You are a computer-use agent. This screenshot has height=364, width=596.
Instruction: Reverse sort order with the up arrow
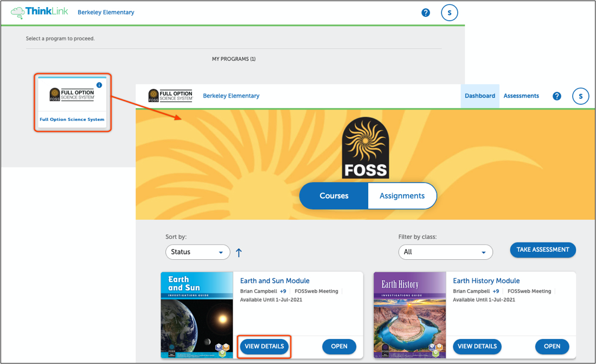(239, 252)
